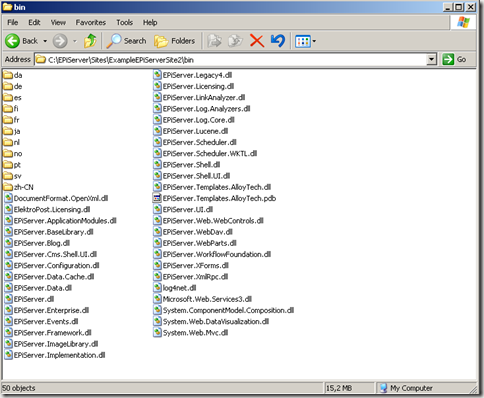Screen dimensions: 484x398
Task: Open the Tools menu
Action: pos(125,22)
